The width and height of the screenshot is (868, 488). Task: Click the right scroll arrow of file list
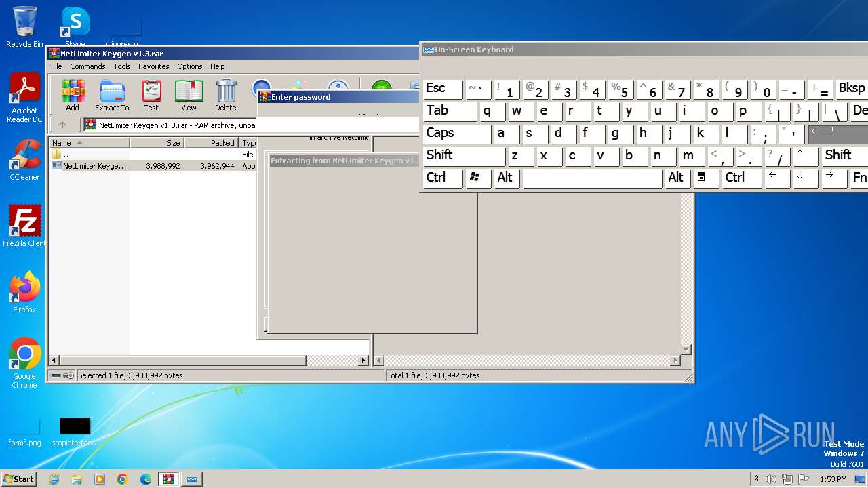363,361
